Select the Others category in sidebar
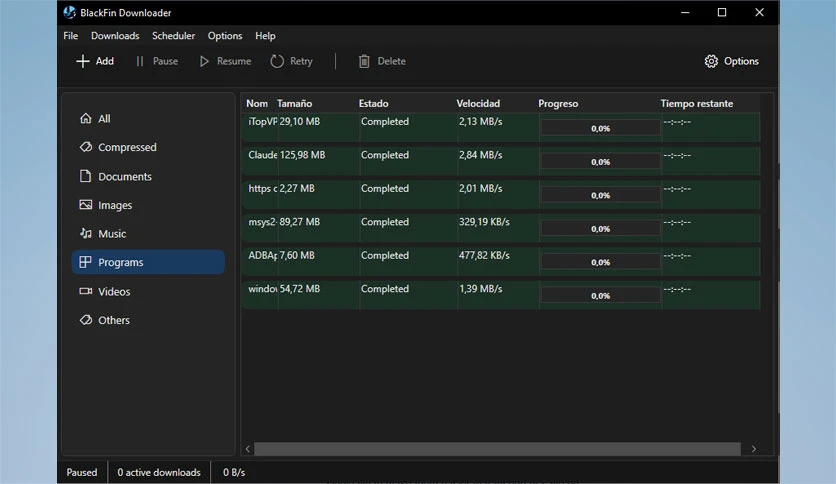This screenshot has height=484, width=836. pos(148,320)
